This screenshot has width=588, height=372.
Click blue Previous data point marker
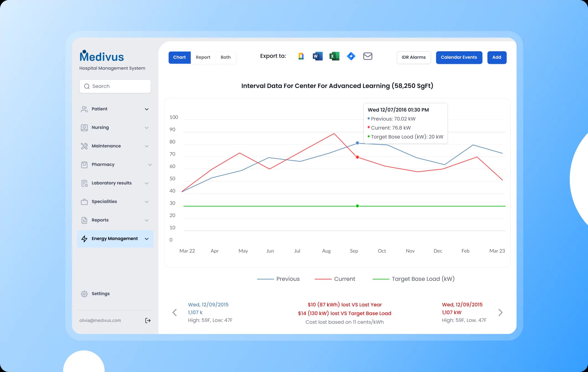(357, 143)
